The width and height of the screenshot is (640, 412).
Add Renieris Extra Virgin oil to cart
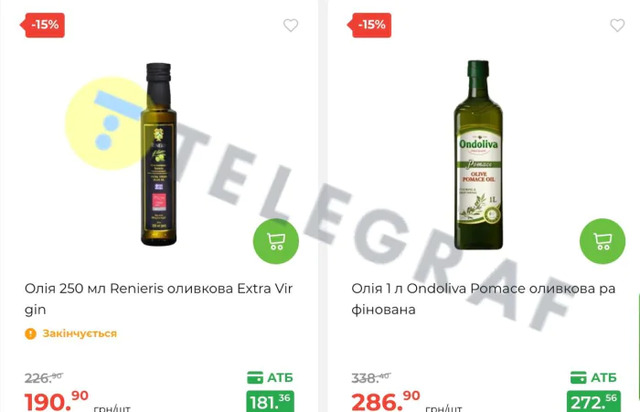pos(276,241)
